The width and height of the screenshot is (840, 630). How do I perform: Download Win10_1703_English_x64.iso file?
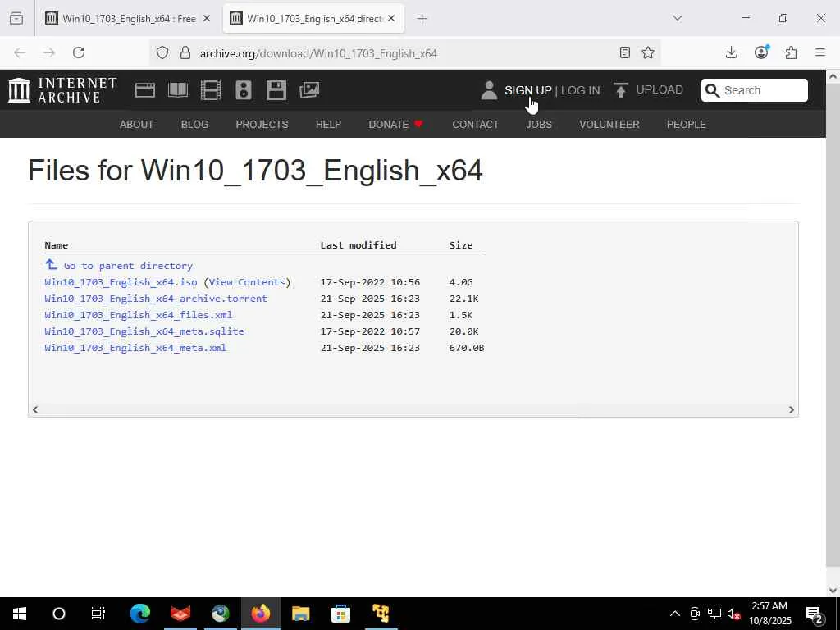coord(121,282)
